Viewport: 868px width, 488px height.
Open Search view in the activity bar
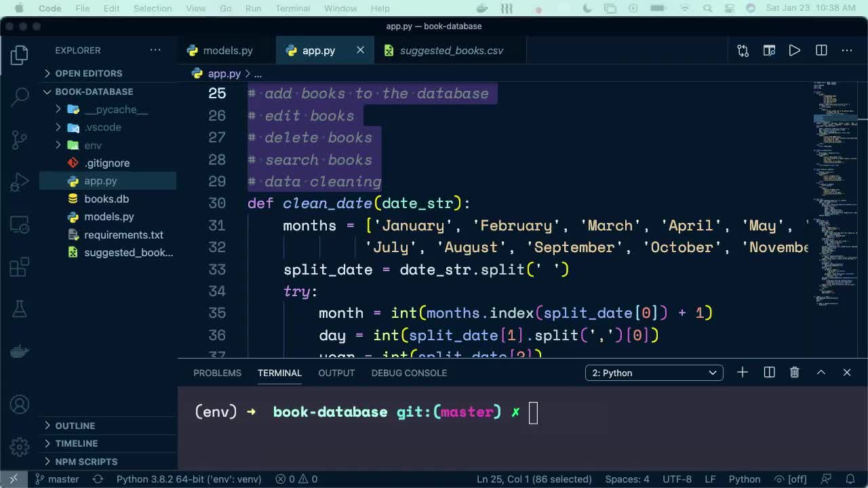18,97
